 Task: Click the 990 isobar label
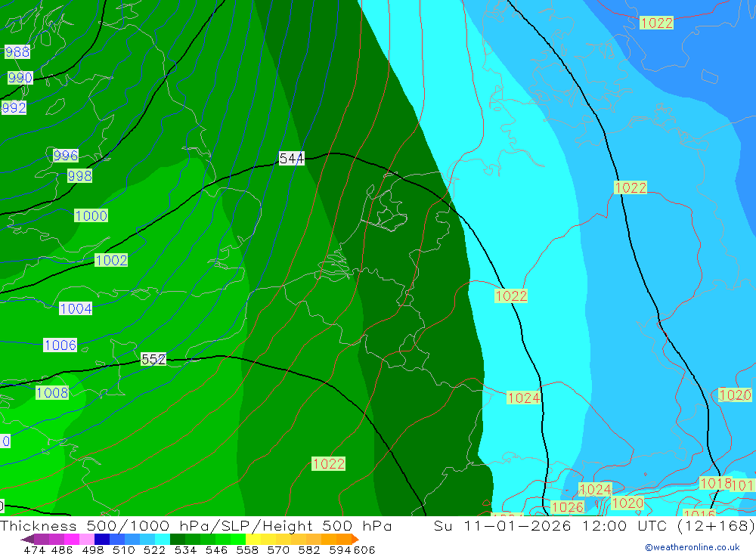(x=20, y=78)
